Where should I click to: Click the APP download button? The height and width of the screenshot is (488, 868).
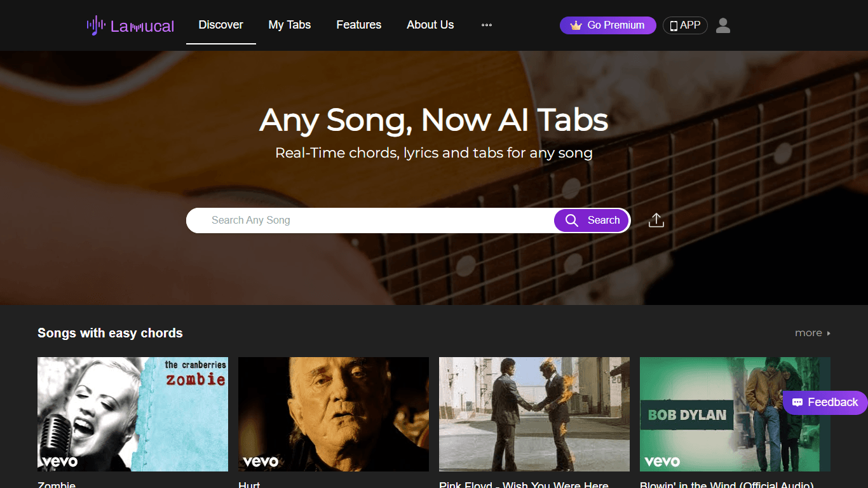coord(685,25)
